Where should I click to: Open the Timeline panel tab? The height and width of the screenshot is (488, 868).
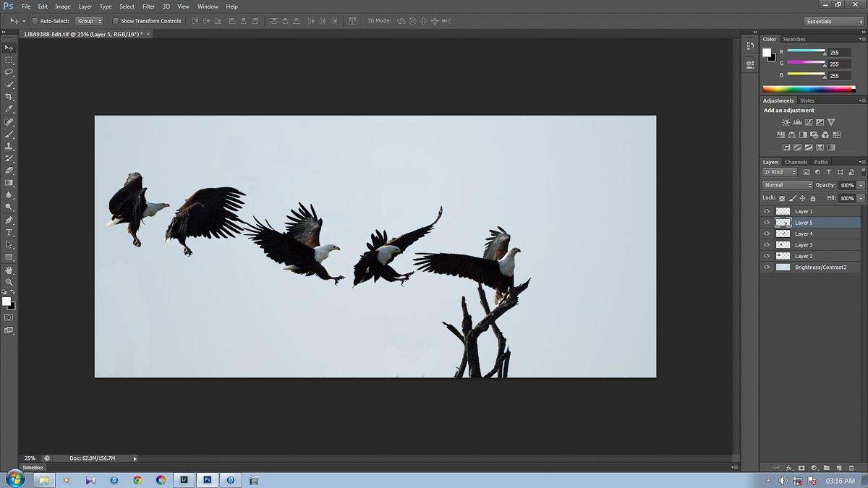33,468
